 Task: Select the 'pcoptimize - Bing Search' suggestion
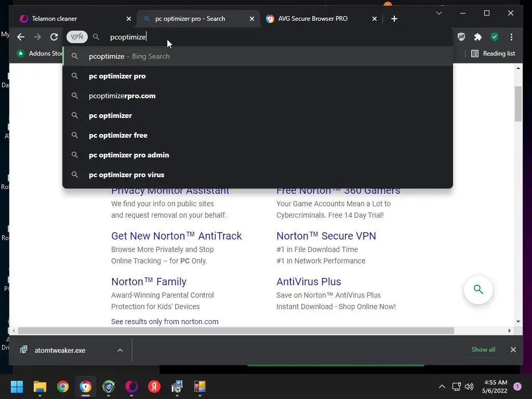[258, 56]
